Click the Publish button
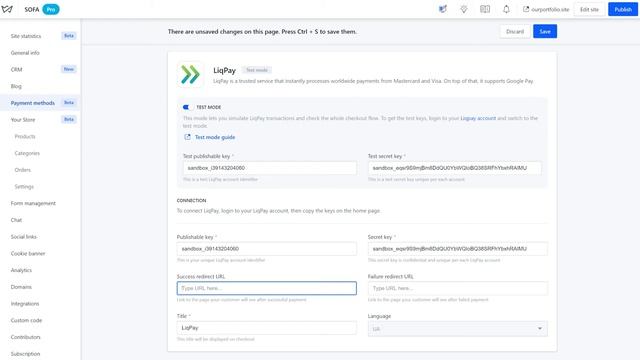Screen dimensions: 640x360 click(623, 9)
